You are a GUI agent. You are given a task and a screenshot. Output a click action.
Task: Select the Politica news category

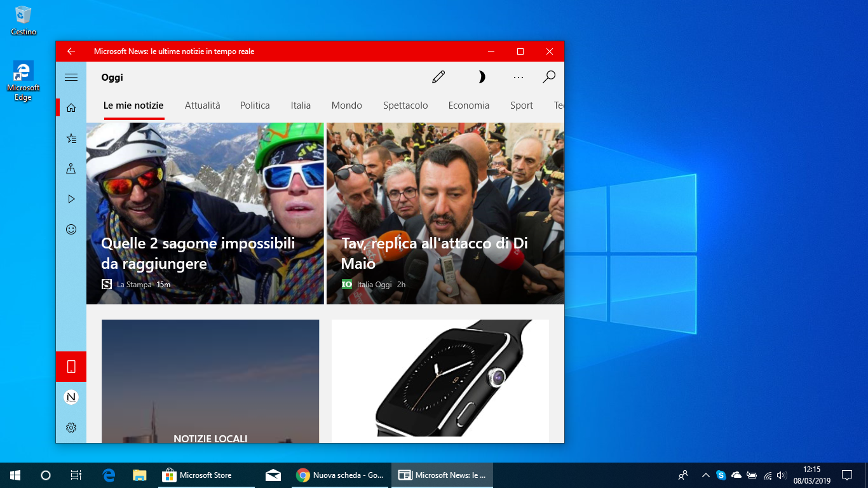tap(254, 105)
